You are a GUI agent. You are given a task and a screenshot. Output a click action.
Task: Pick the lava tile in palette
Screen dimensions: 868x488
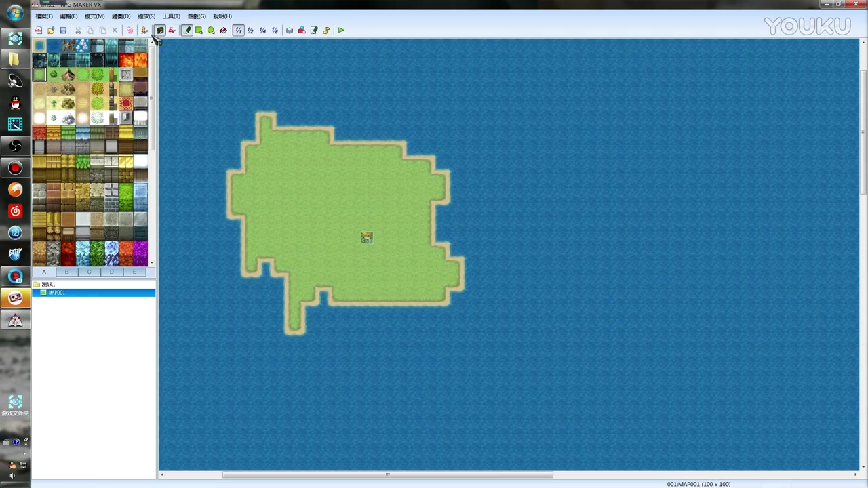pyautogui.click(x=126, y=60)
